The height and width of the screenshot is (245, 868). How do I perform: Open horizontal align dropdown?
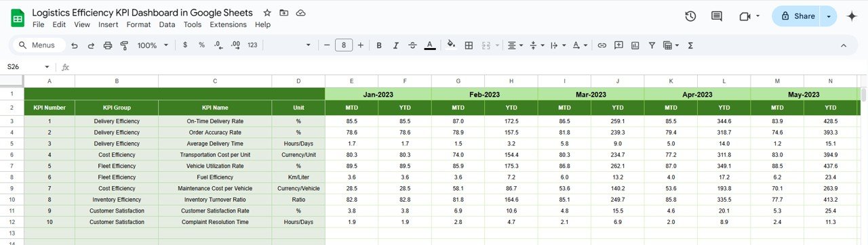515,45
